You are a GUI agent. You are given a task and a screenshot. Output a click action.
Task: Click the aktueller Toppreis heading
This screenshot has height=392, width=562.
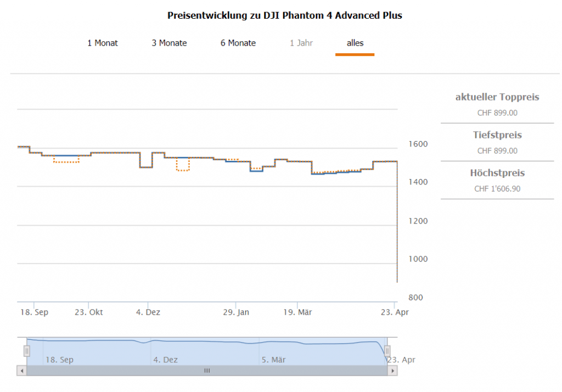(497, 97)
